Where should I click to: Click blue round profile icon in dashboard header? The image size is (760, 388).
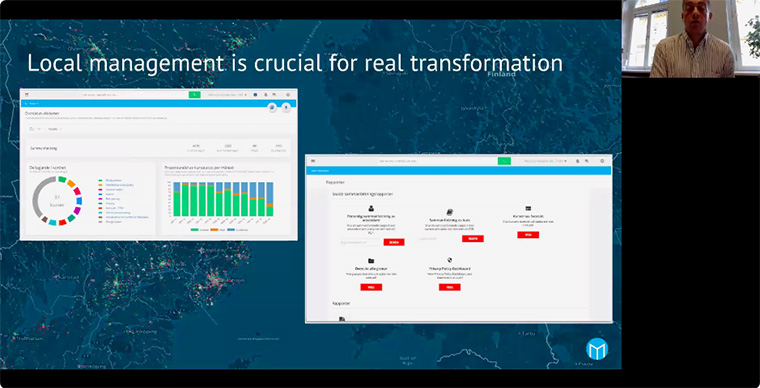pyautogui.click(x=255, y=95)
